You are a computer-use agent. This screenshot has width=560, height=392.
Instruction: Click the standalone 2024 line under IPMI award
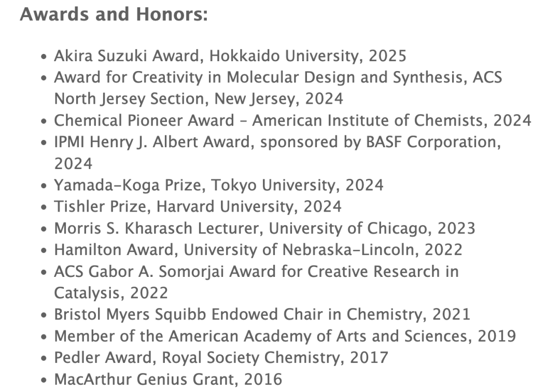tap(73, 164)
